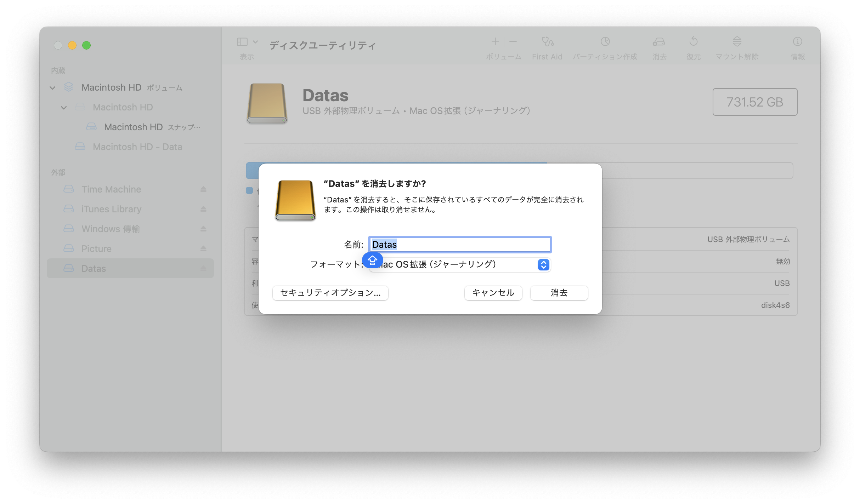Select the Datas volume in sidebar
The image size is (860, 504).
(x=130, y=268)
